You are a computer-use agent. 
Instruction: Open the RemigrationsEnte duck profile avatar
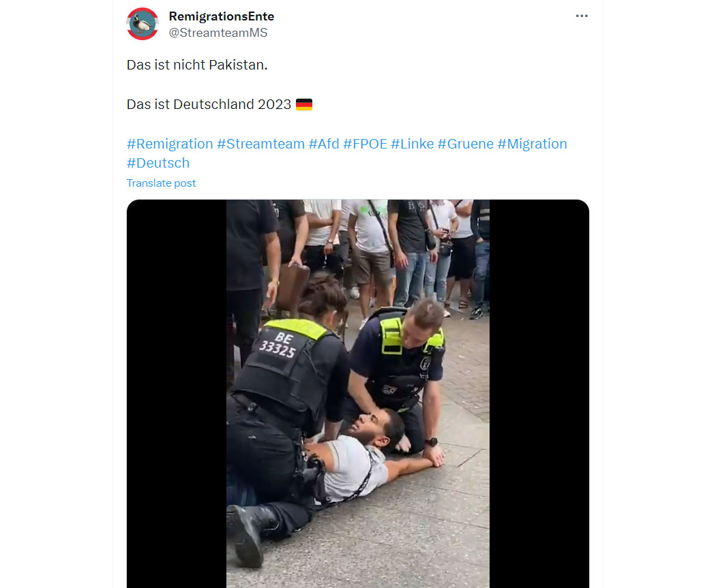click(x=143, y=24)
